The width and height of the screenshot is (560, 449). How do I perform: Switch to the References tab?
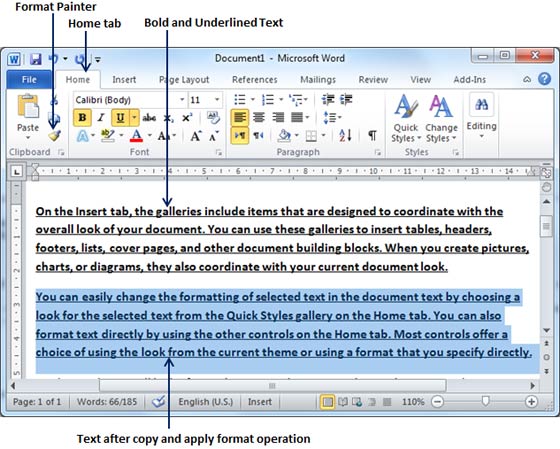point(255,80)
